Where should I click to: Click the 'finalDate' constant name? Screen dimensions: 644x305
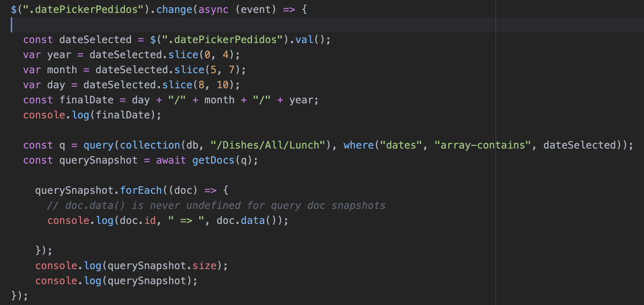87,100
